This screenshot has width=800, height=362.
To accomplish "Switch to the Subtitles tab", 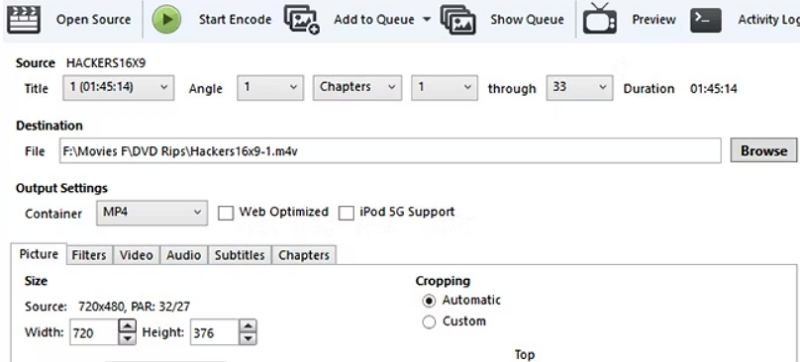I will (x=240, y=255).
